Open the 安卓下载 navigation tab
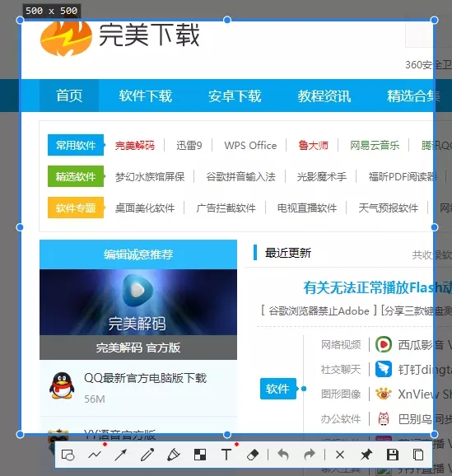The image size is (452, 476). click(x=235, y=96)
